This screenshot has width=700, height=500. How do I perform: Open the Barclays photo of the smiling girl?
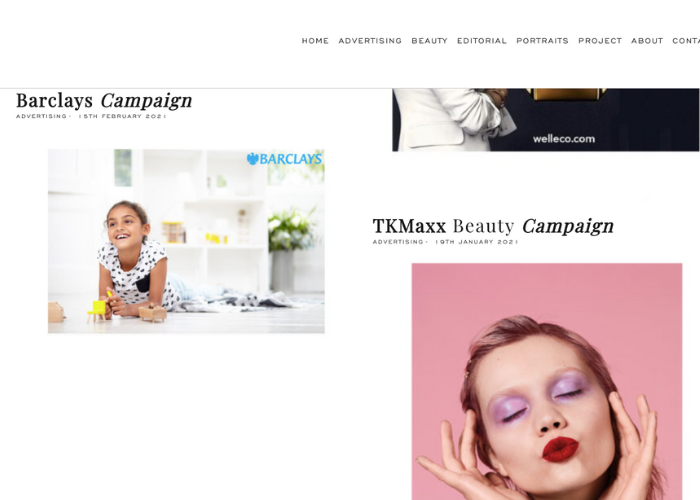[186, 241]
